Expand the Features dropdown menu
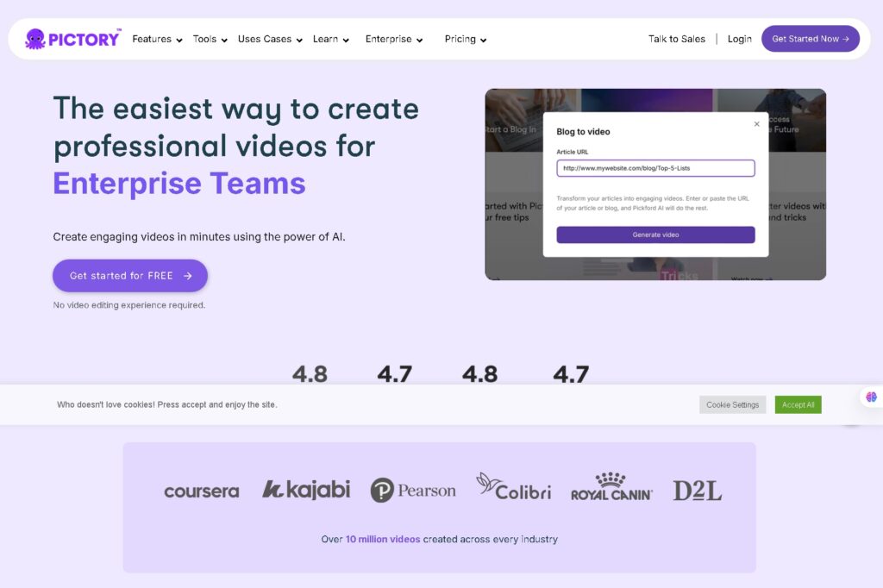Image resolution: width=883 pixels, height=588 pixels. tap(157, 39)
